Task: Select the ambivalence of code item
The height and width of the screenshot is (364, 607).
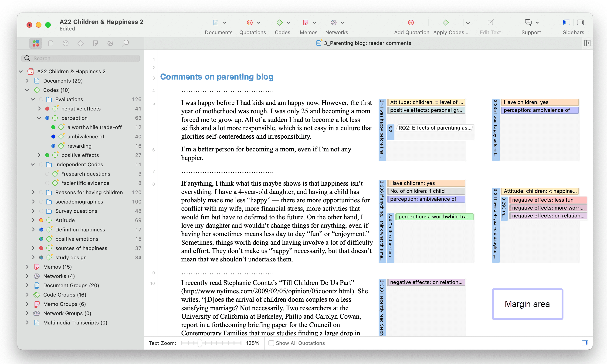Action: tap(86, 137)
